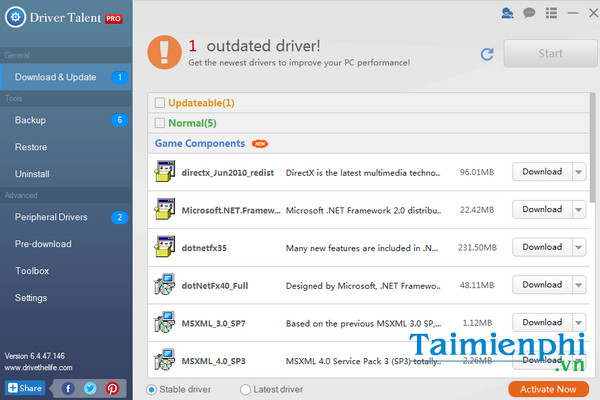Open the Toolbox section
This screenshot has height=400, width=600.
[66, 271]
